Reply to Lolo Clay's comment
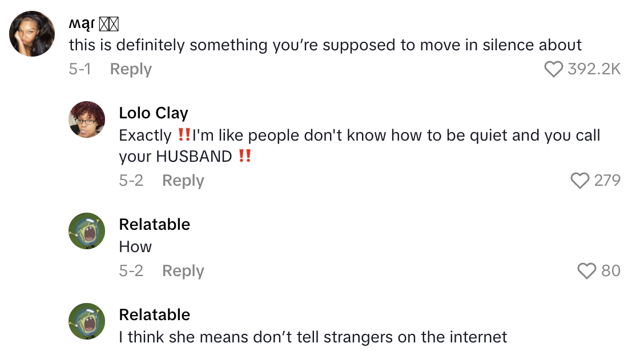The height and width of the screenshot is (351, 644). tap(183, 181)
